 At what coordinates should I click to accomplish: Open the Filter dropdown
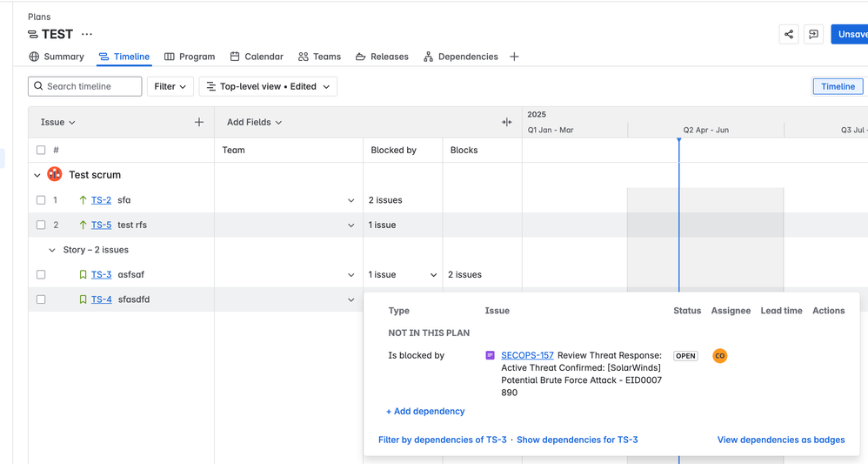[x=170, y=86]
